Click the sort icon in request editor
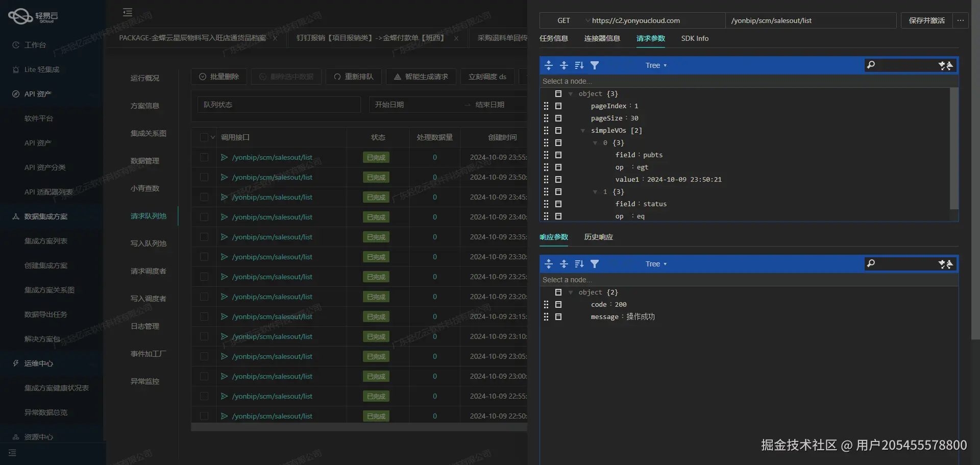 pyautogui.click(x=579, y=65)
